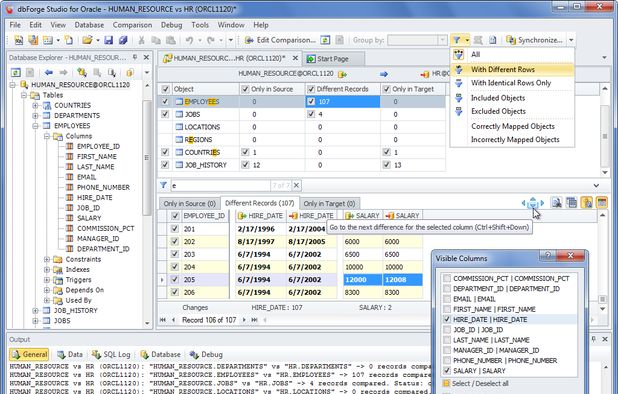The width and height of the screenshot is (618, 394).
Task: Expand the Indexes folder node
Action: click(47, 269)
